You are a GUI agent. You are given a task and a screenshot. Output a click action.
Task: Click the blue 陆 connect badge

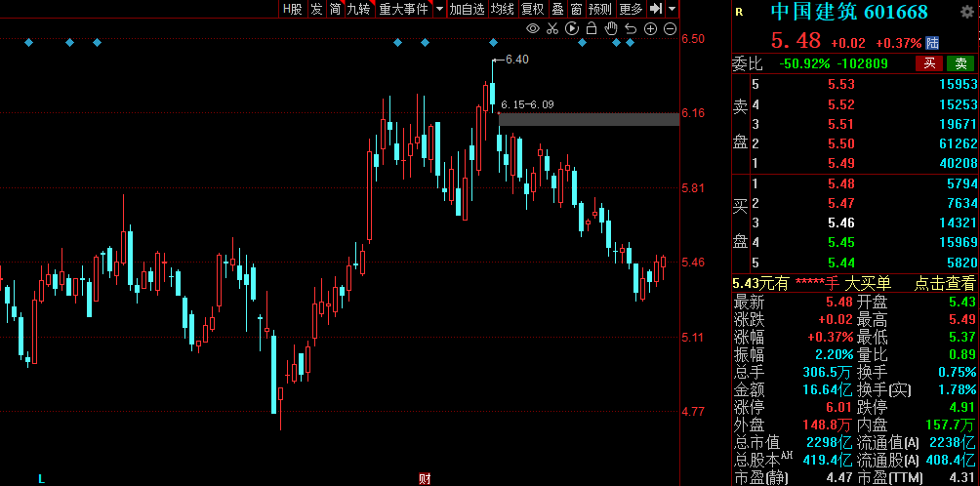932,43
